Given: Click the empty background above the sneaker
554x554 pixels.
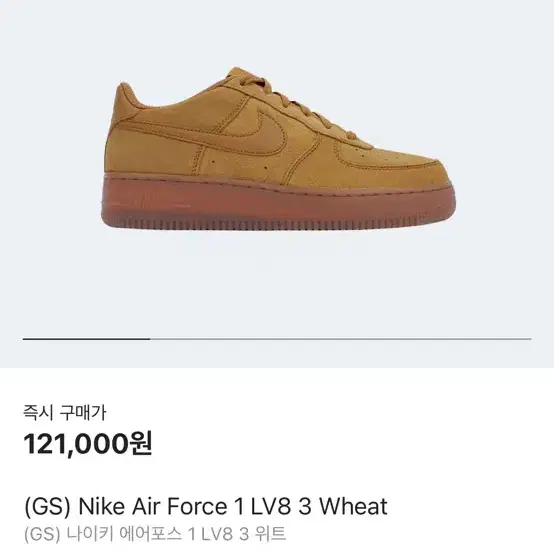Looking at the screenshot, I should click(277, 32).
